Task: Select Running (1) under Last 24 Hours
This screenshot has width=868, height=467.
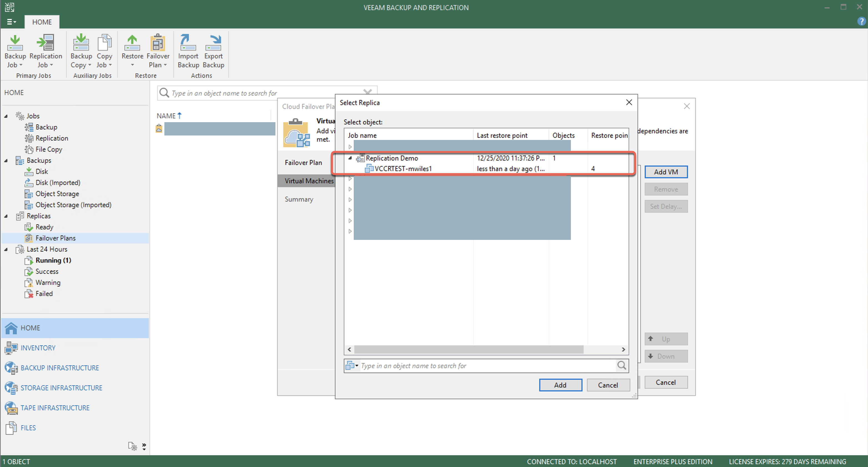Action: pos(53,260)
